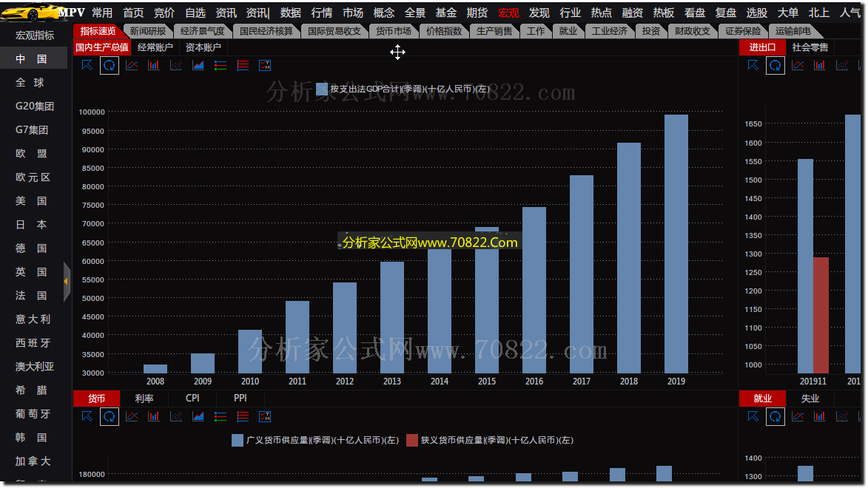Select G20集团 in the country sidebar

coord(34,106)
